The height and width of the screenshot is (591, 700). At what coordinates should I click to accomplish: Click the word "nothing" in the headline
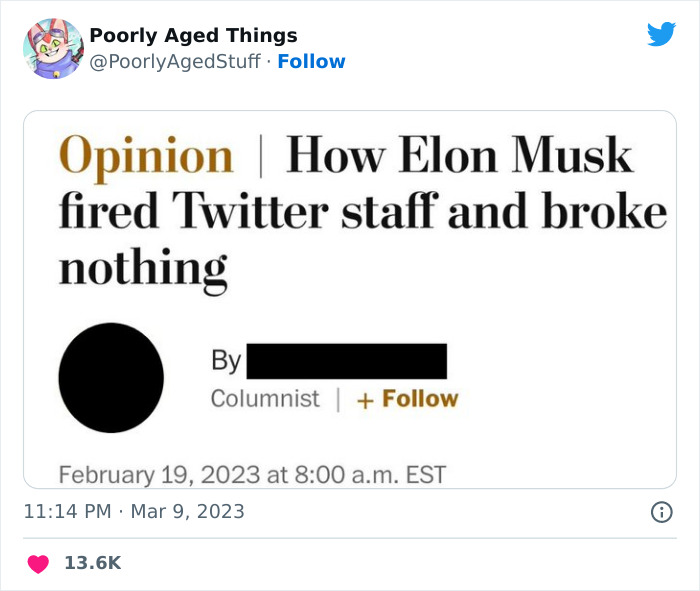143,267
